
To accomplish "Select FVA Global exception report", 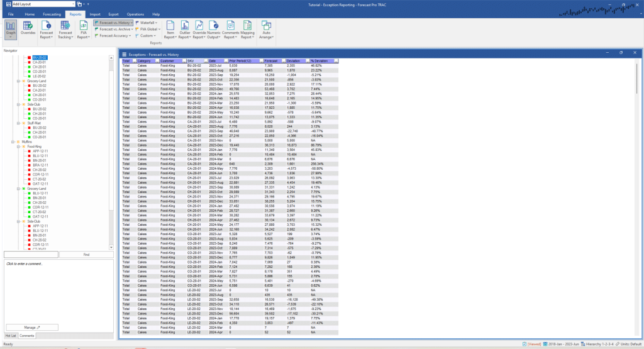I will (148, 29).
